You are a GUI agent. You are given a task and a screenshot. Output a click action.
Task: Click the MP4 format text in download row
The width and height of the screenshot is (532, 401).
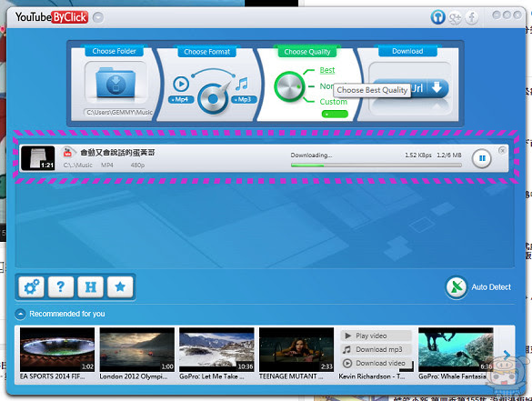pyautogui.click(x=107, y=165)
